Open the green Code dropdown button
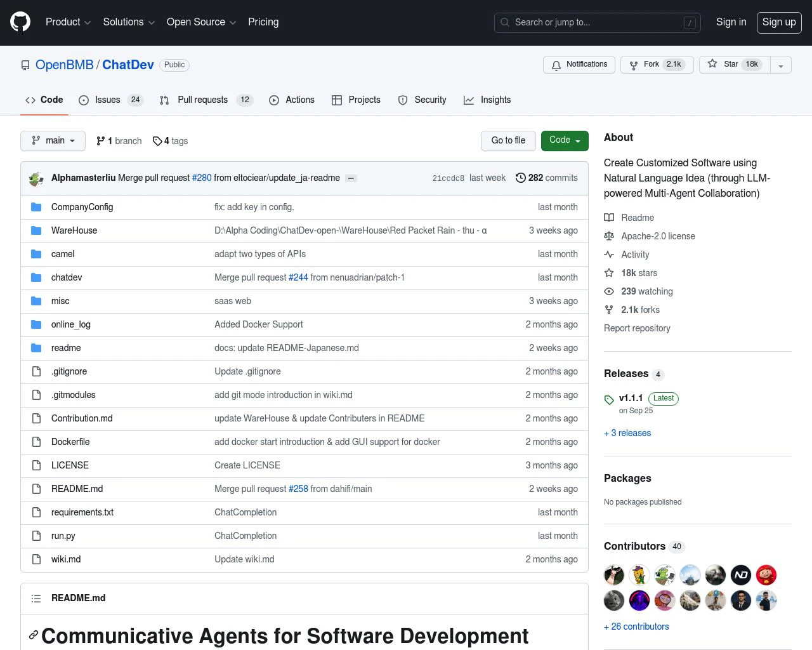Screen dimensions: 812x650 565,140
